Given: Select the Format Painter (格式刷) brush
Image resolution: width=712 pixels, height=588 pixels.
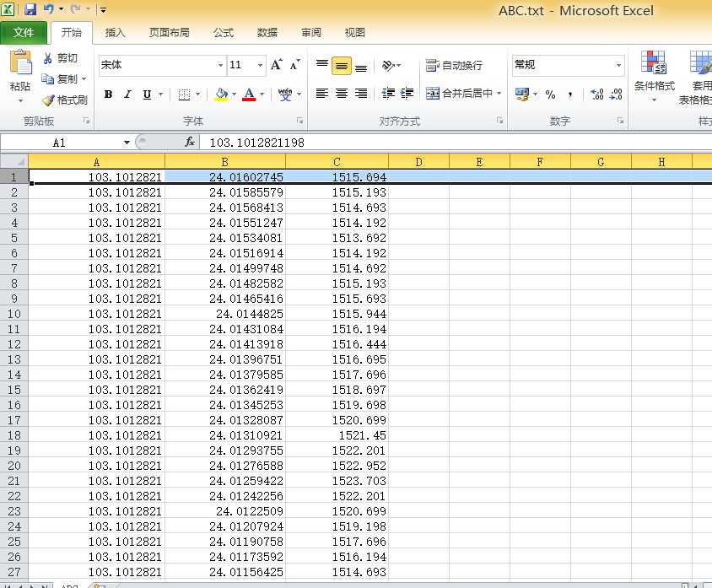Looking at the screenshot, I should [x=48, y=100].
